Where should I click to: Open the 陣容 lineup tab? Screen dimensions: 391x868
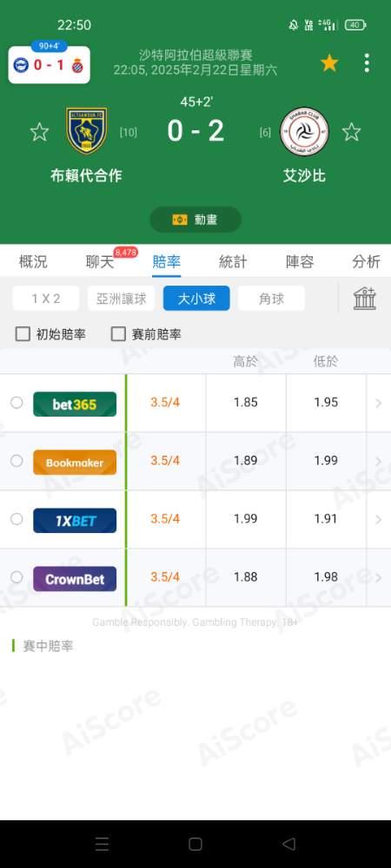click(300, 262)
